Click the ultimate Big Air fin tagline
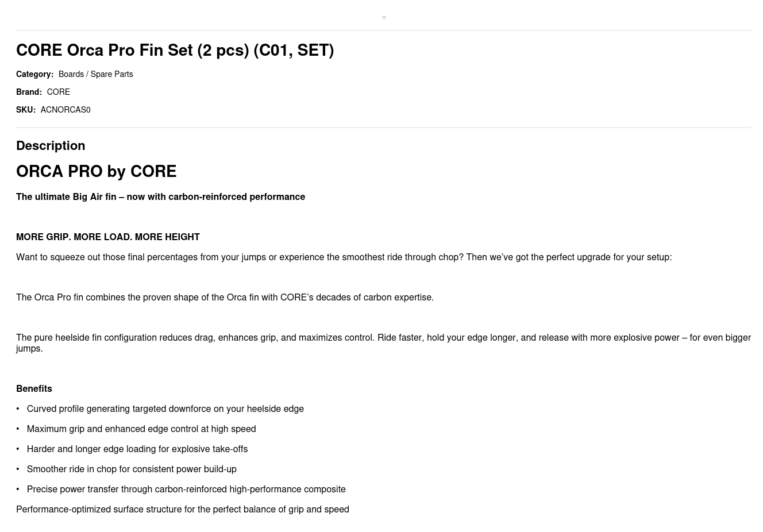The height and width of the screenshot is (532, 763). [160, 197]
